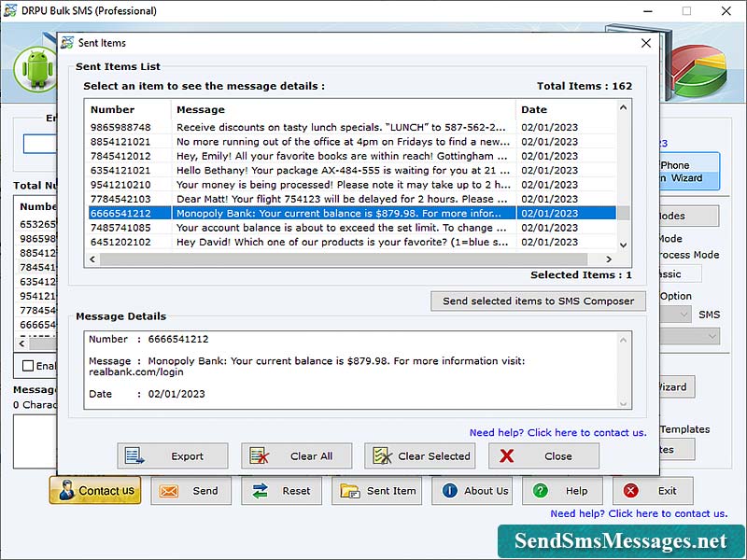This screenshot has width=747, height=560.
Task: Click the Wizard button behind the dialog
Action: (677, 386)
